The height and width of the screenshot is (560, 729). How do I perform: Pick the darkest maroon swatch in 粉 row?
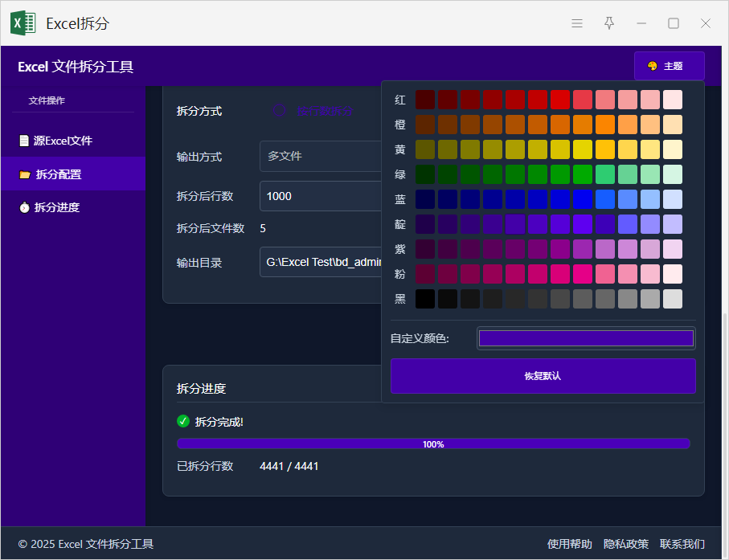coord(425,274)
